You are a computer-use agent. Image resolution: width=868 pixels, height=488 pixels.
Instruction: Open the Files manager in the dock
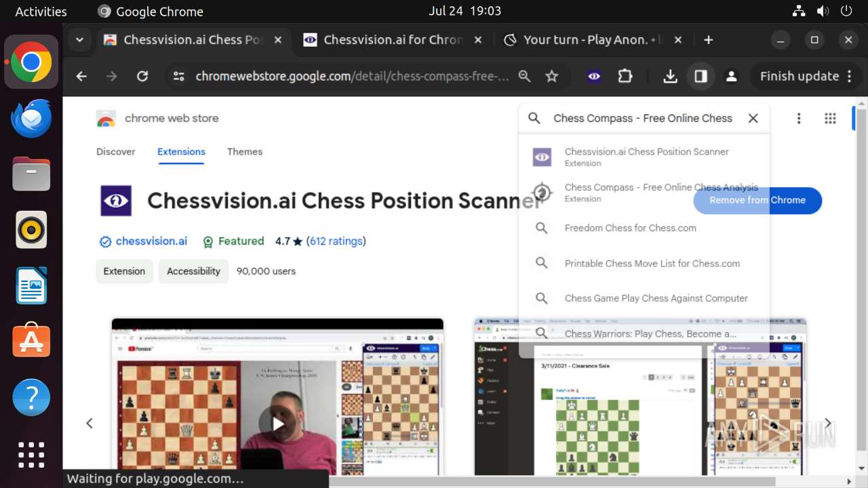31,174
